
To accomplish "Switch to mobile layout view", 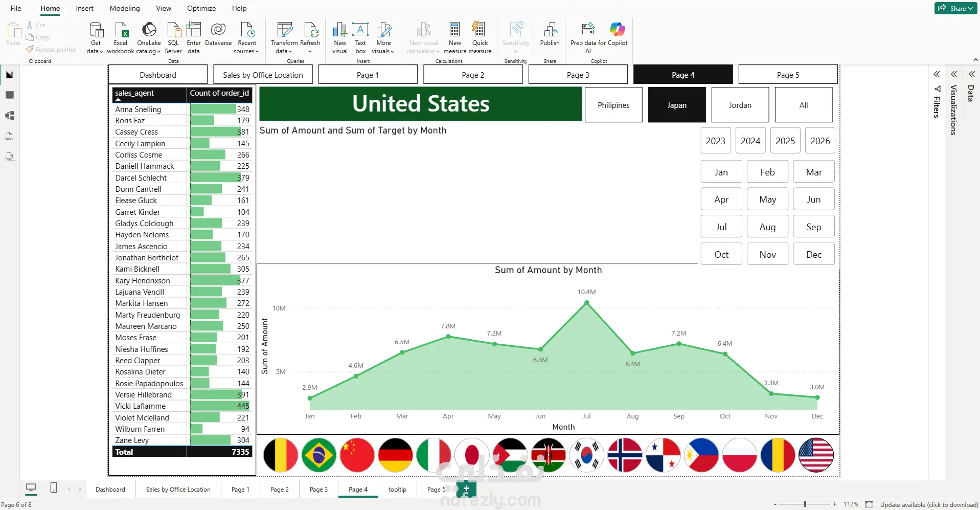I will pos(54,488).
